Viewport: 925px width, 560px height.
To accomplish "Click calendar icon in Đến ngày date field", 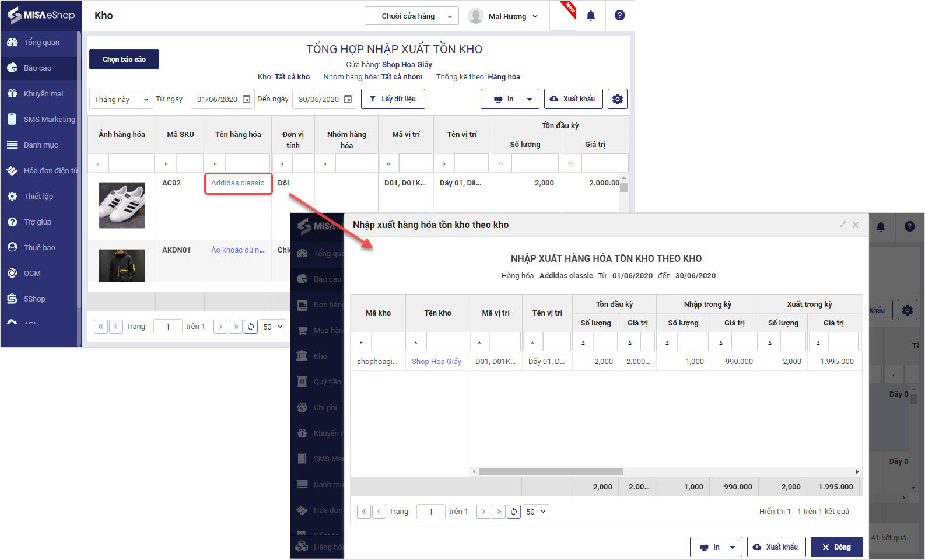I will click(348, 99).
